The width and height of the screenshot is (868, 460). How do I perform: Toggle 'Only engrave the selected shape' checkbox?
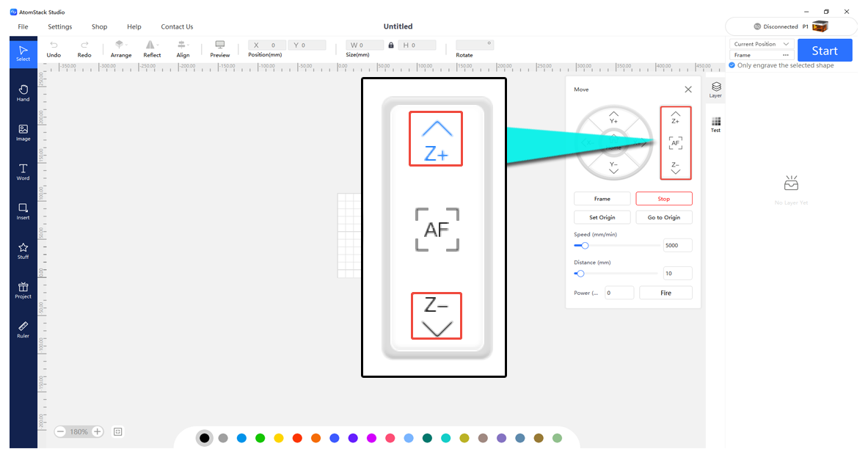pyautogui.click(x=732, y=65)
